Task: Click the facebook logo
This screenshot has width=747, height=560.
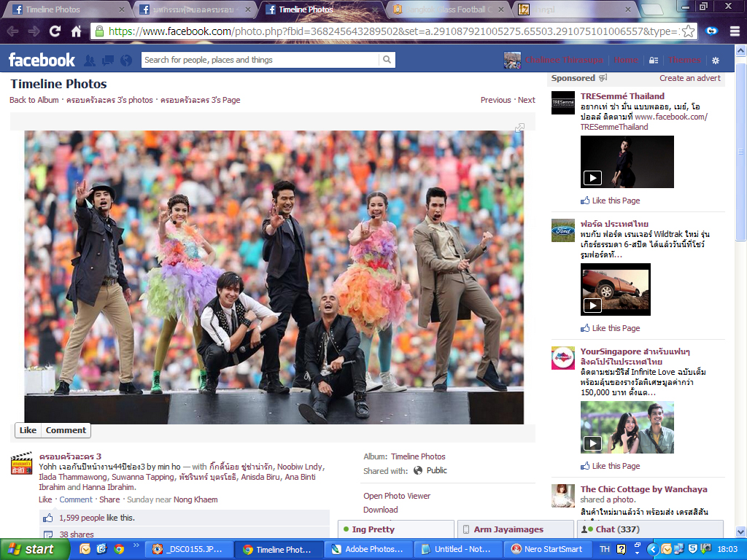Action: coord(42,60)
